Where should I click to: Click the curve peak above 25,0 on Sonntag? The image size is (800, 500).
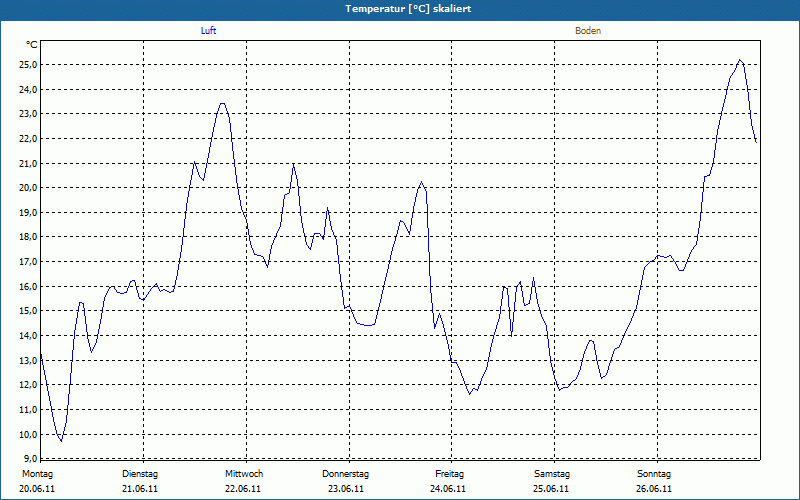[740, 60]
